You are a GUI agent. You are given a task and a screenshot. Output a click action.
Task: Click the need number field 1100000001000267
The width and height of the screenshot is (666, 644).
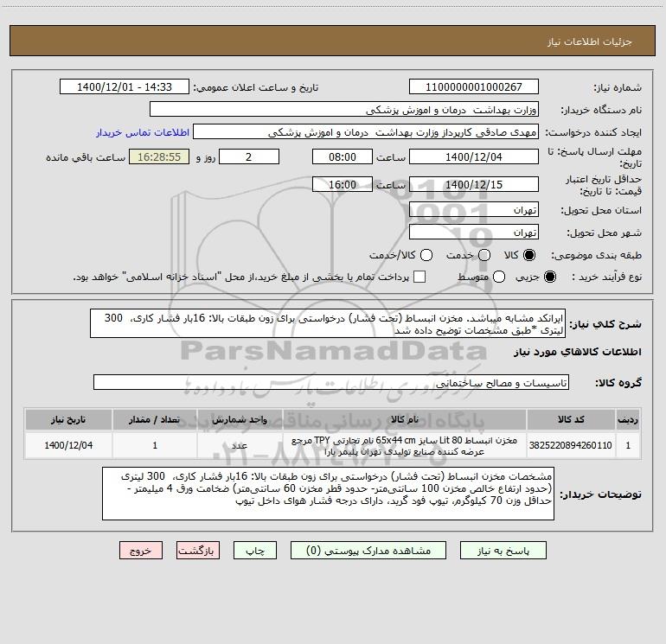474,86
